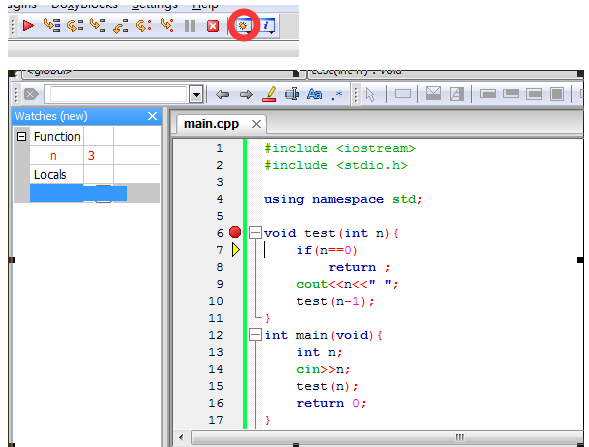Viewport: 589px width, 447px height.
Task: Toggle the regular expression (.*) option
Action: (337, 95)
